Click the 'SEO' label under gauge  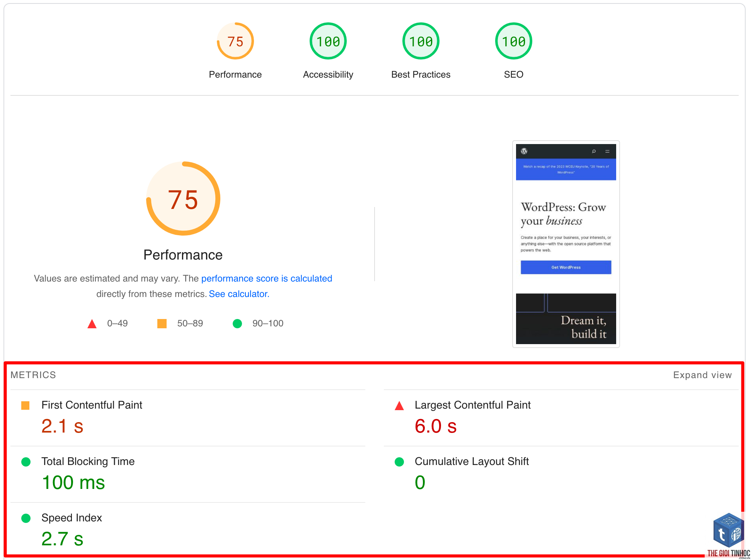pos(513,75)
